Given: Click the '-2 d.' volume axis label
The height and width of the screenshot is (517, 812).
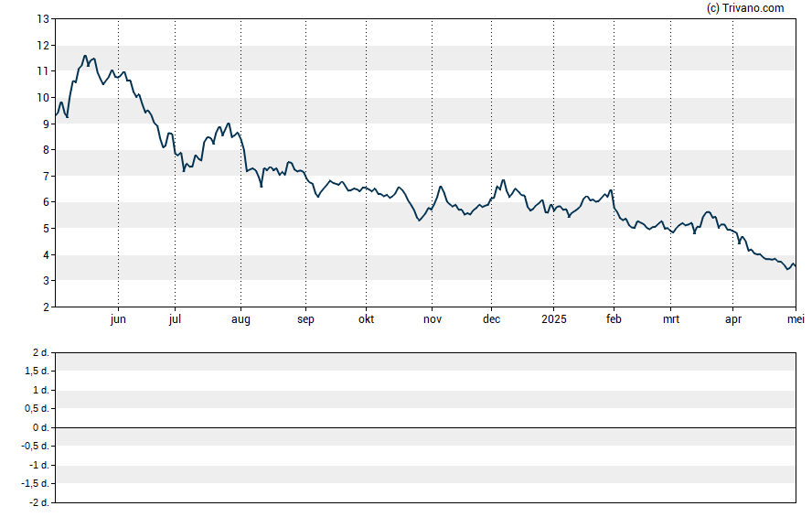Looking at the screenshot, I should click(39, 502).
